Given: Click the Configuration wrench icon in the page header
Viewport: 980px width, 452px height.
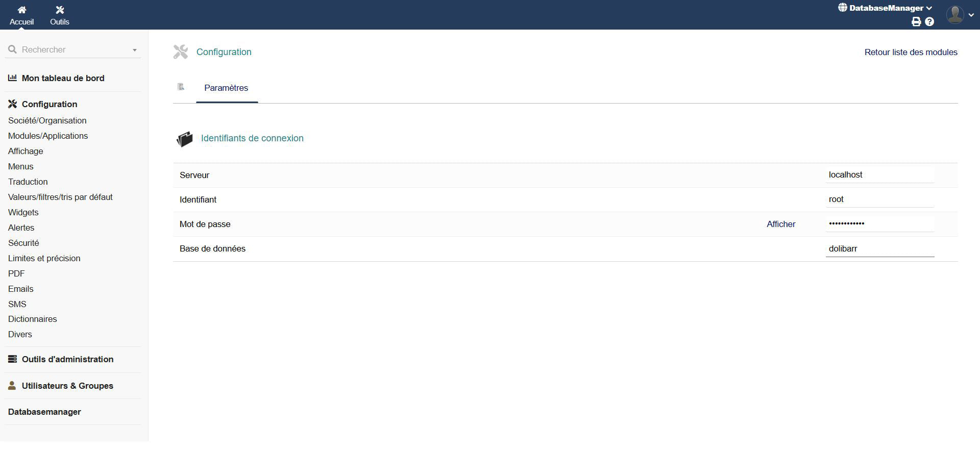Looking at the screenshot, I should tap(181, 52).
